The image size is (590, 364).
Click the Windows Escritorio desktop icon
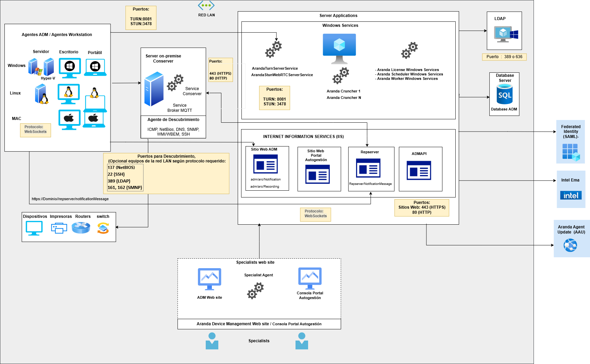pyautogui.click(x=70, y=67)
